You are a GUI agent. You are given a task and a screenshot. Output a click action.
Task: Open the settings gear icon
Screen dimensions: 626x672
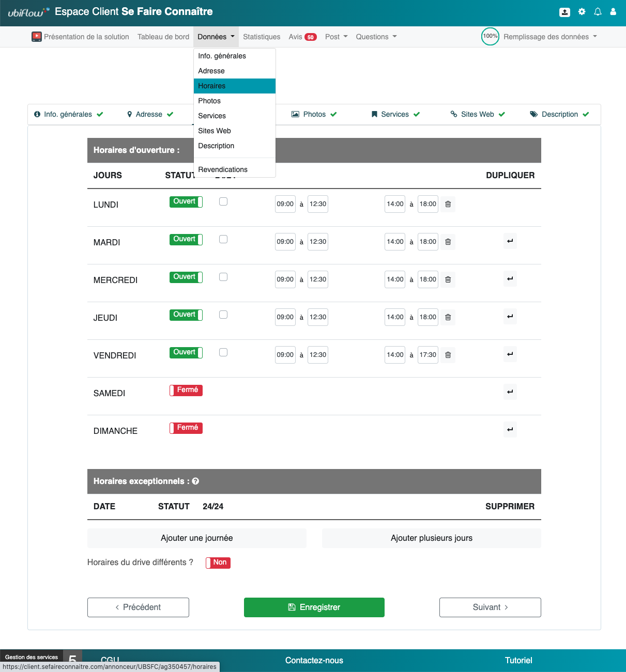(x=582, y=11)
